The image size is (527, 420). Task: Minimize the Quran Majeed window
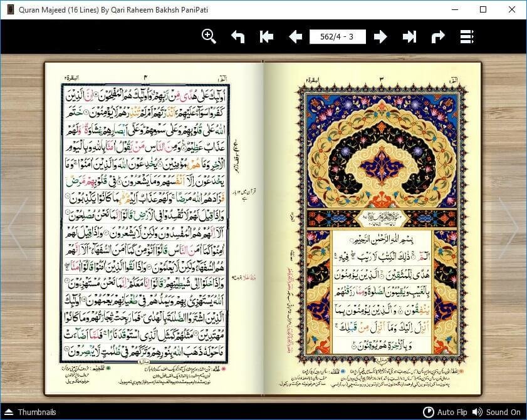point(455,9)
